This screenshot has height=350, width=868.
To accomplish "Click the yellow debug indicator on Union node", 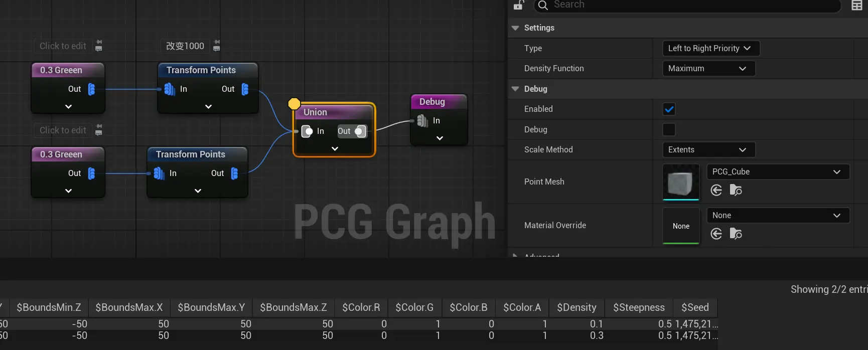I will [294, 104].
